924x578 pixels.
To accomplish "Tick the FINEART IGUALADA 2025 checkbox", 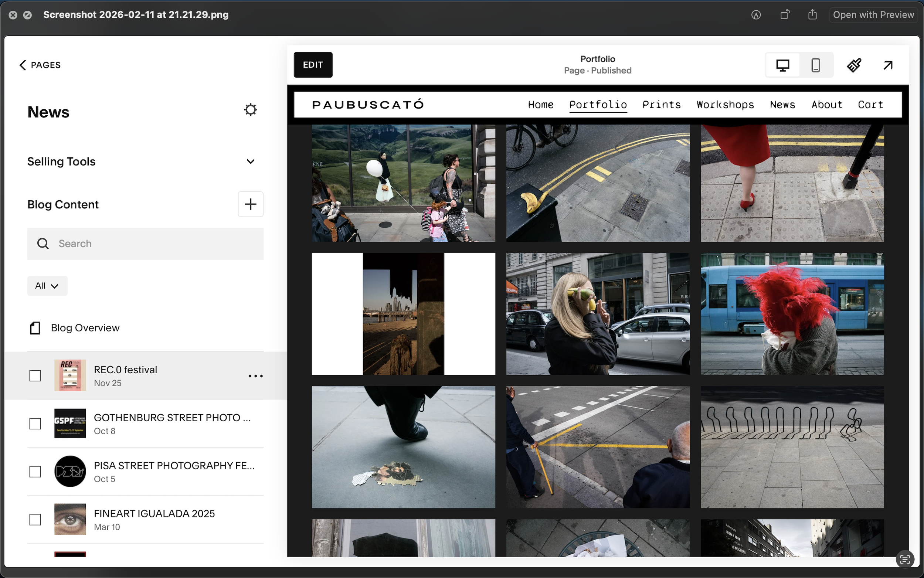I will (35, 520).
